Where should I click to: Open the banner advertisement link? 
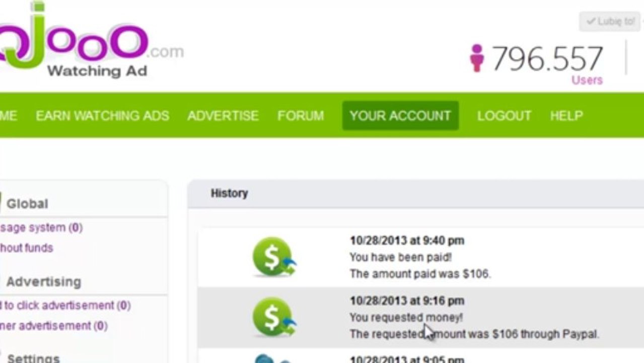[53, 326]
